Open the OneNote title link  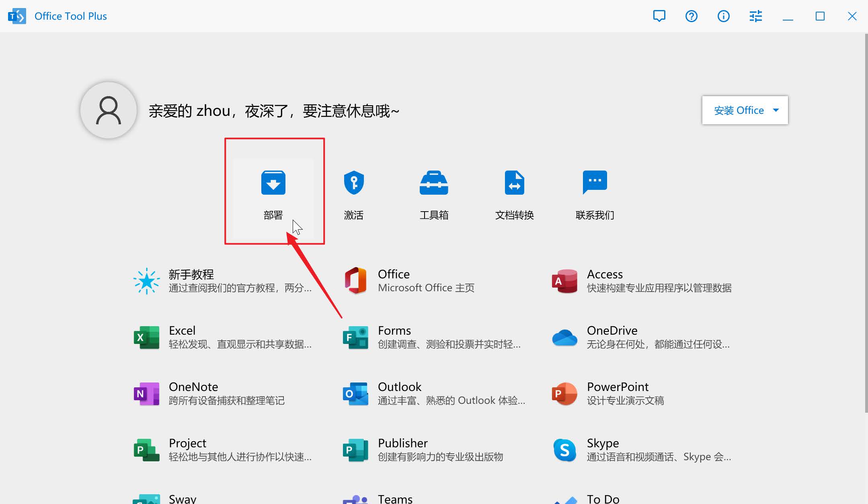tap(193, 387)
